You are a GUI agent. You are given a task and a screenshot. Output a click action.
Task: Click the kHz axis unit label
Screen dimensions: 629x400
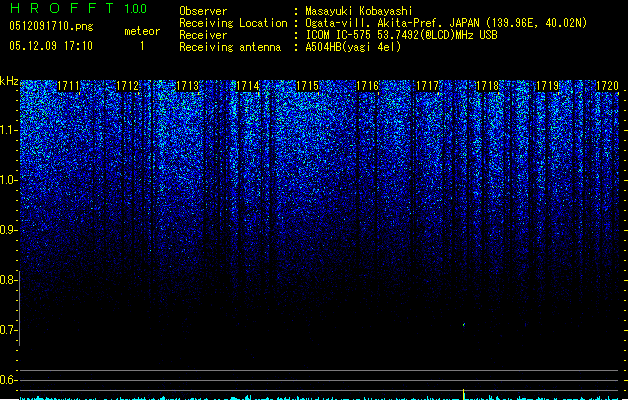tap(9, 81)
